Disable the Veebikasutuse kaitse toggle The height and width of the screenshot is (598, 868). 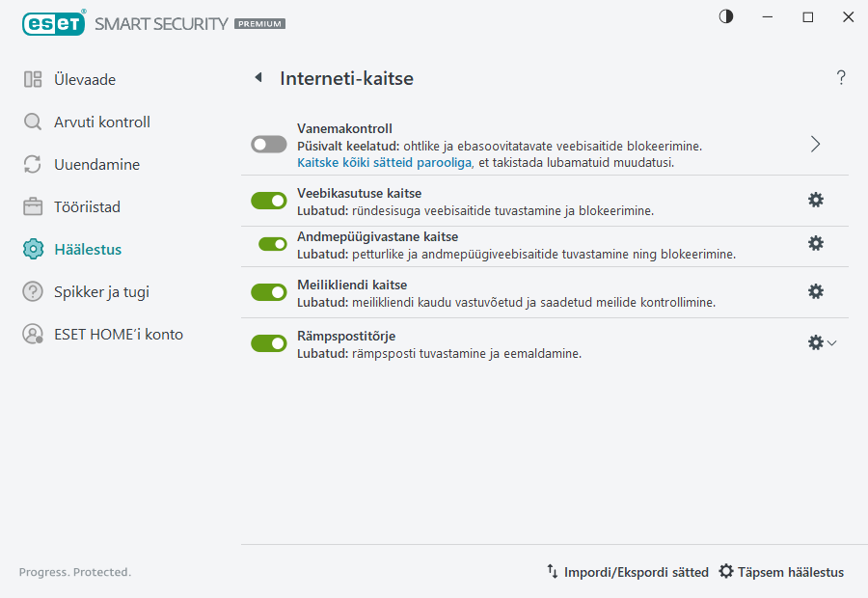[x=268, y=200]
